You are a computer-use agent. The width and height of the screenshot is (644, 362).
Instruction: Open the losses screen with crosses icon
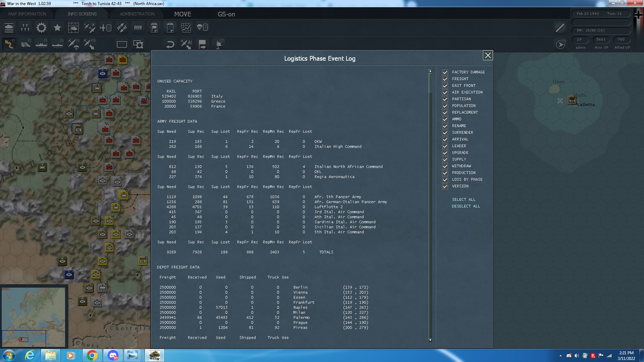point(25,28)
